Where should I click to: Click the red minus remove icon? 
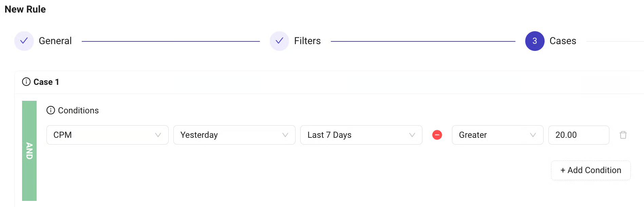tap(437, 135)
